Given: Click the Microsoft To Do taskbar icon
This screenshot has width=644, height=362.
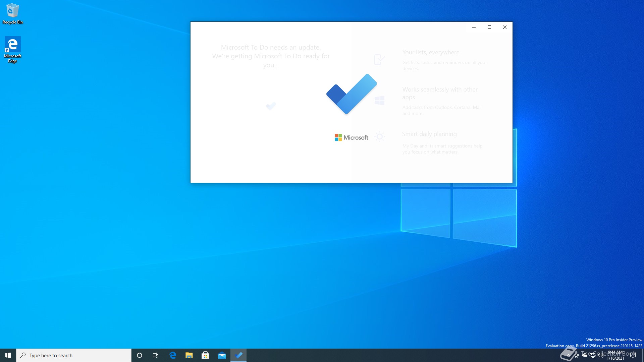Looking at the screenshot, I should tap(238, 355).
